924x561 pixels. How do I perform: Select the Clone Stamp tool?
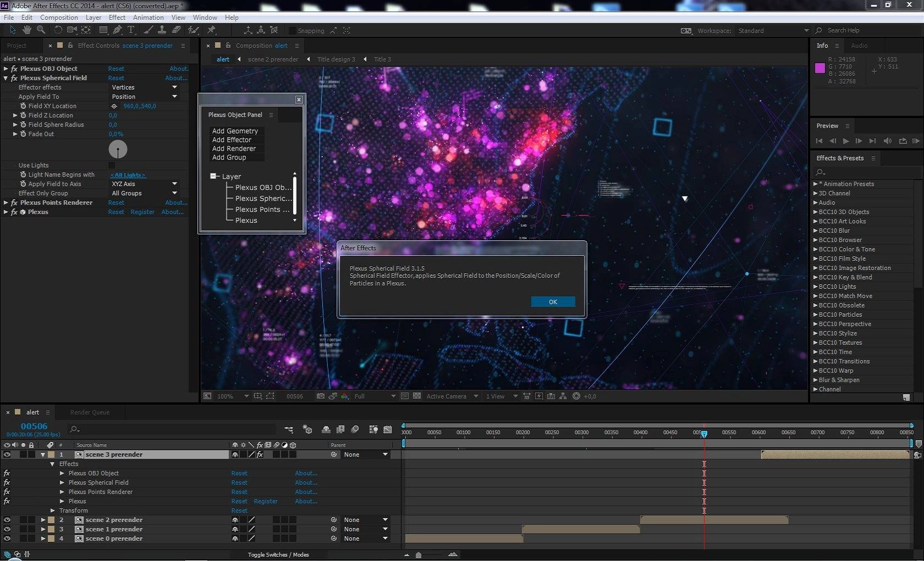tap(162, 30)
